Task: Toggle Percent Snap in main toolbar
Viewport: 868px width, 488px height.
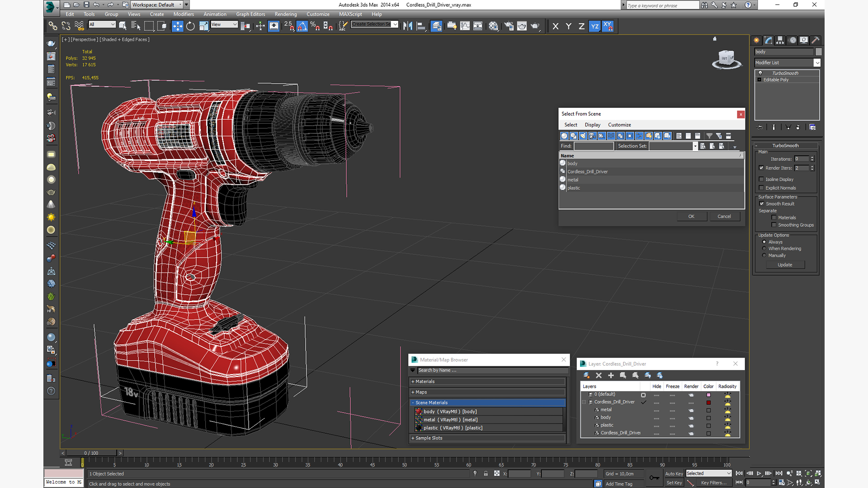Action: (315, 26)
